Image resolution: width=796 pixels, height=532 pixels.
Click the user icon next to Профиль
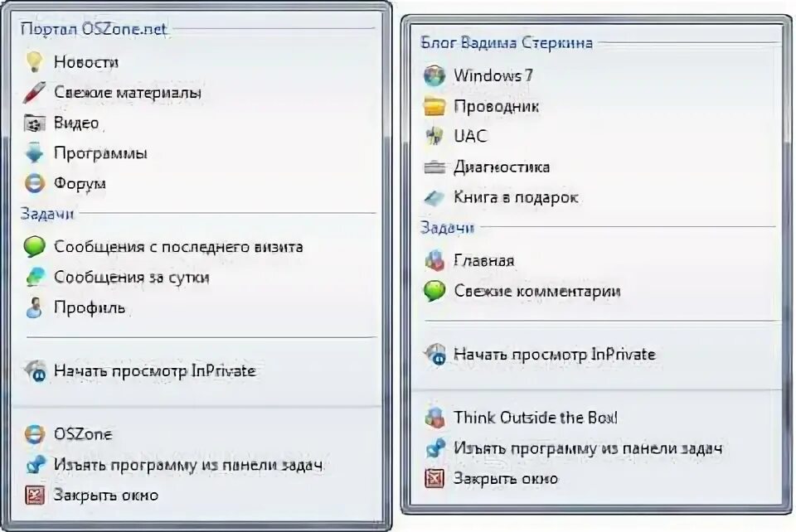[34, 307]
